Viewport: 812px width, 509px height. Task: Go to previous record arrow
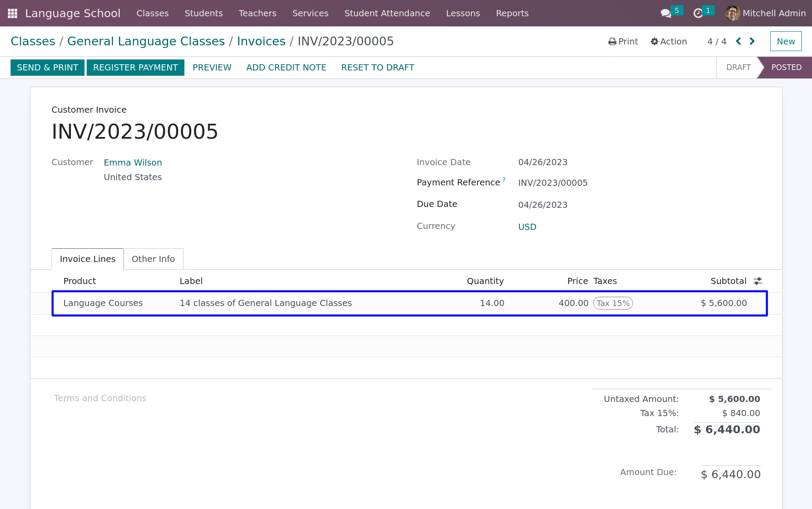(x=739, y=41)
